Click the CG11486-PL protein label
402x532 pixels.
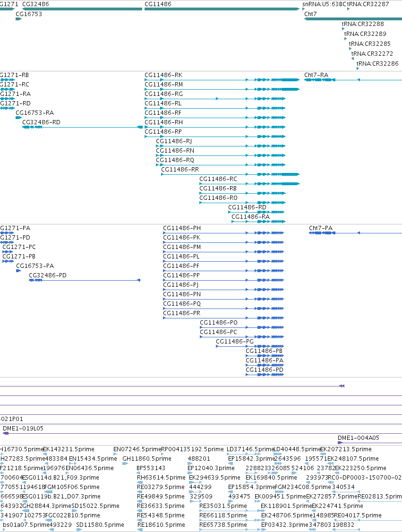coord(181,257)
